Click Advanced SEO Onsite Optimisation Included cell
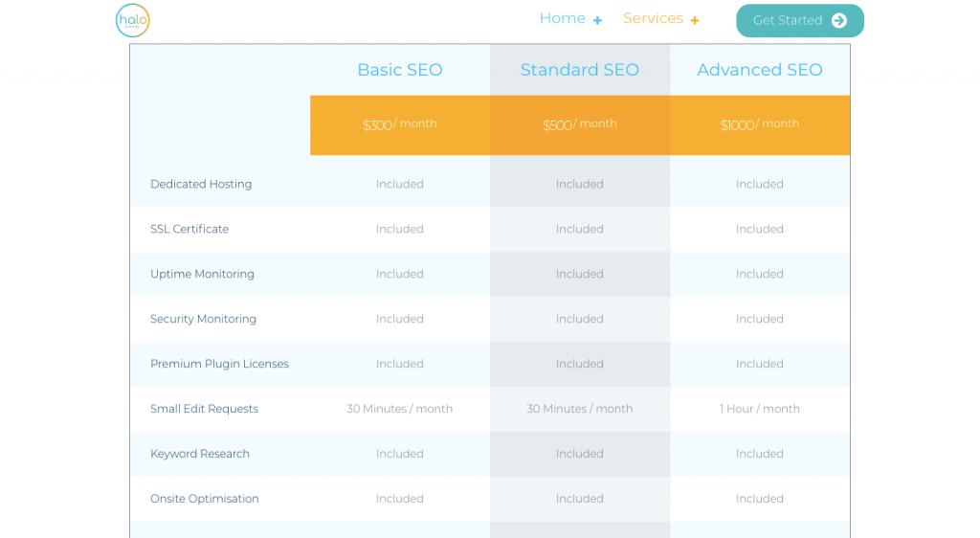This screenshot has height=538, width=980. click(x=760, y=500)
